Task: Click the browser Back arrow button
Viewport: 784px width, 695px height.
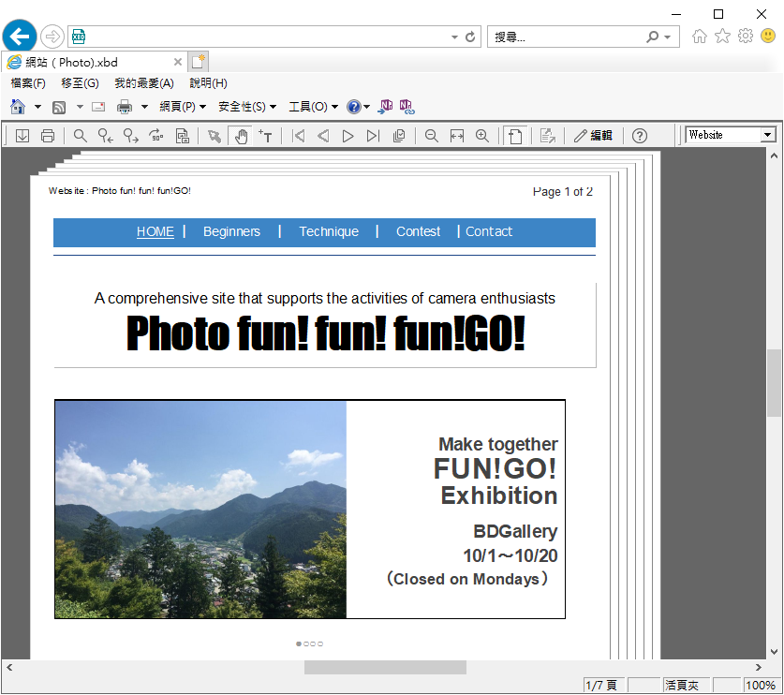Action: tap(20, 37)
